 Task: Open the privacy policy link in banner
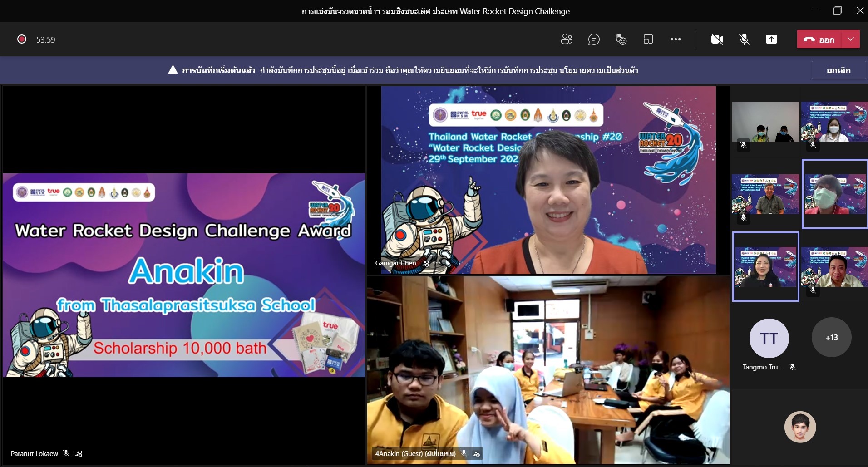click(598, 70)
